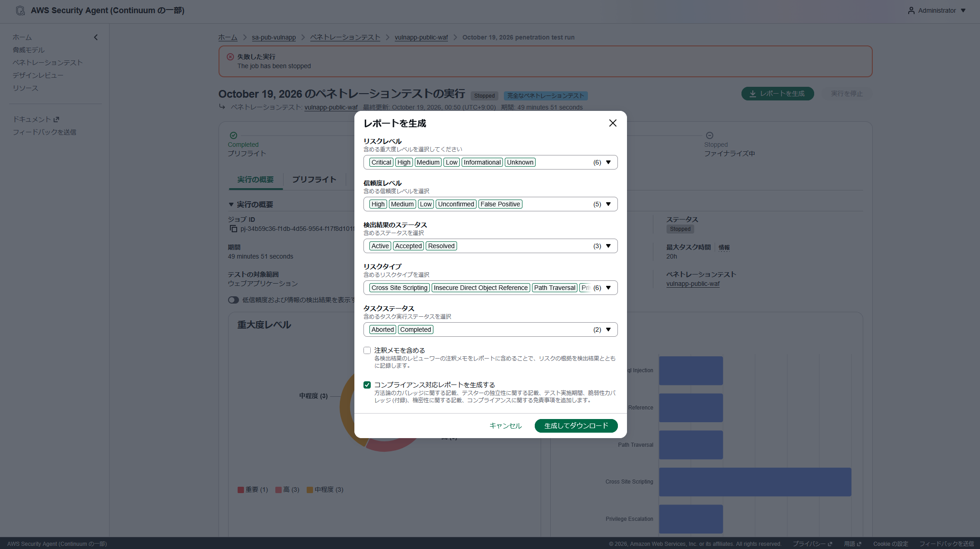Click the parent-arrow icon before ペネトレーションテスト subtitle
This screenshot has height=549, width=980.
222,106
